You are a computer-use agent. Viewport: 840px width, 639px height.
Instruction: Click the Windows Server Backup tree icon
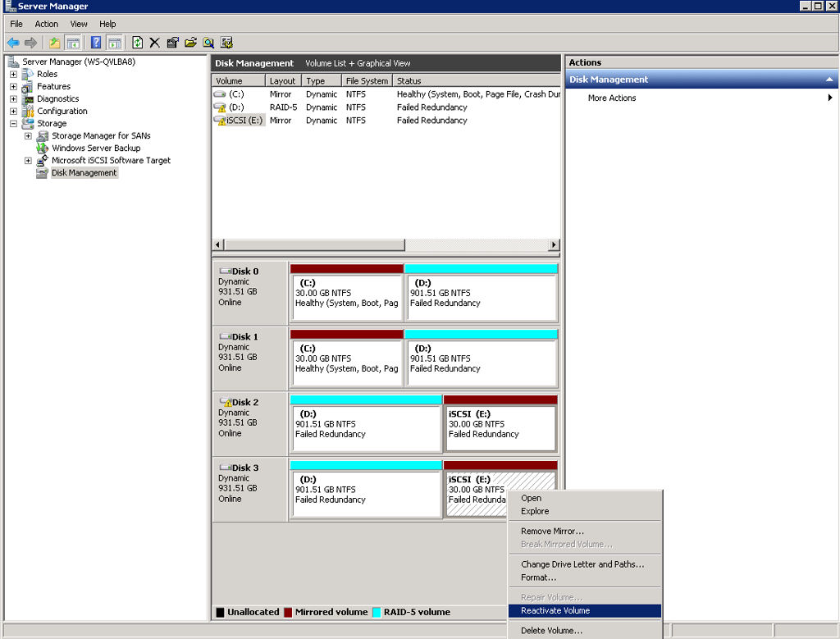[x=43, y=148]
